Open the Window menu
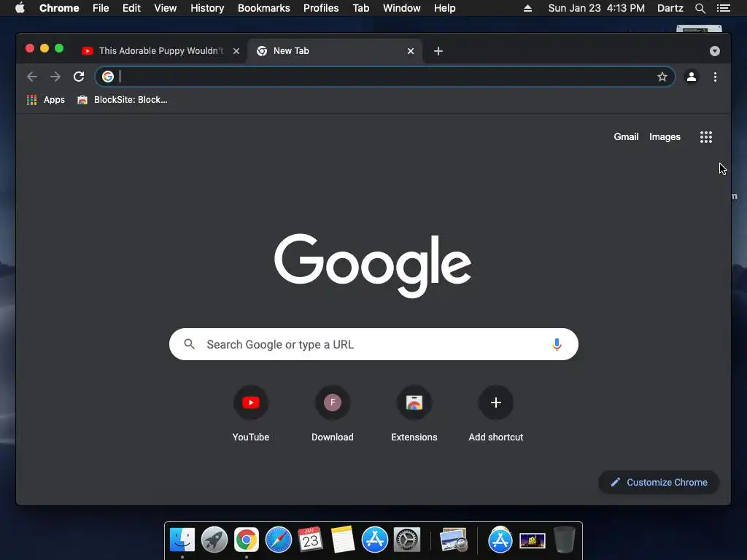The image size is (747, 560). [x=402, y=8]
